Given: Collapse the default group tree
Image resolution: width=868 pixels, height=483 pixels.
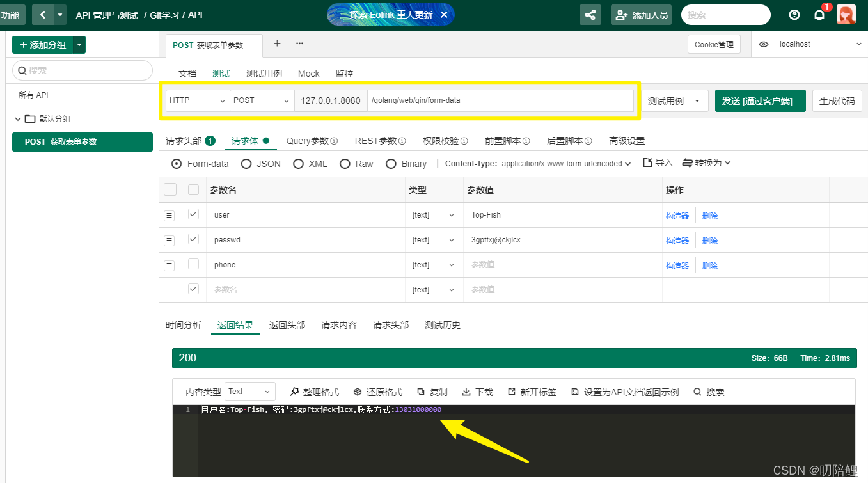Looking at the screenshot, I should [x=17, y=118].
